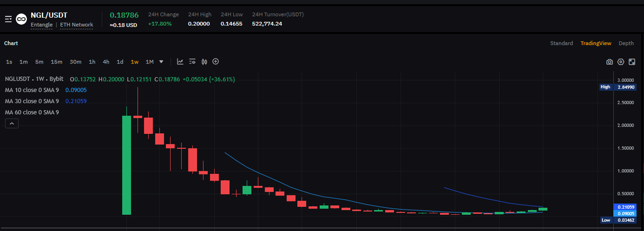The height and width of the screenshot is (231, 644).
Task: Click the ≈0.18 USD price value
Action: (x=122, y=25)
